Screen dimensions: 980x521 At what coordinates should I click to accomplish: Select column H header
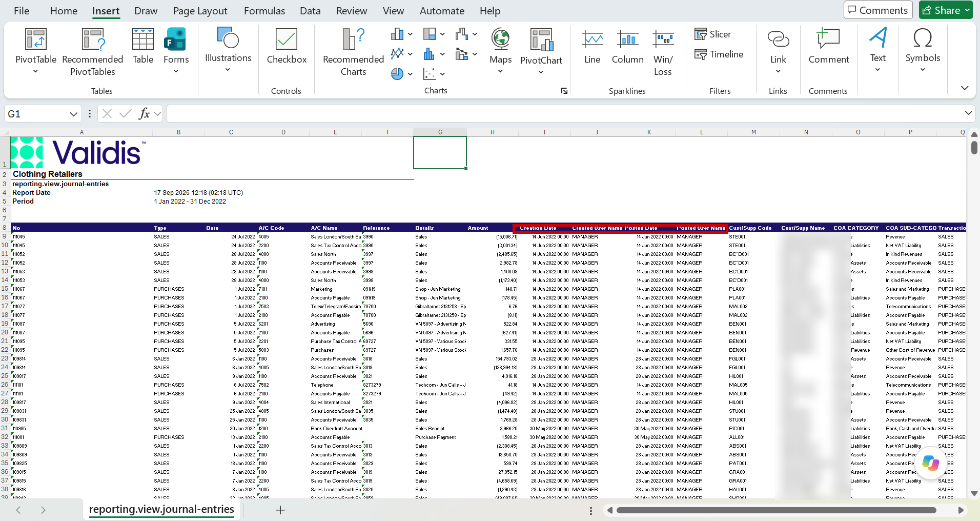[493, 132]
